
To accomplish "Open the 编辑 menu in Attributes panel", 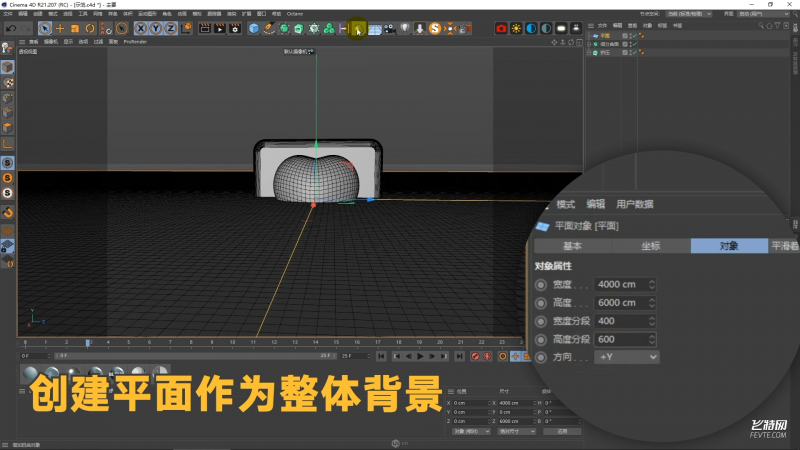I will [x=595, y=204].
